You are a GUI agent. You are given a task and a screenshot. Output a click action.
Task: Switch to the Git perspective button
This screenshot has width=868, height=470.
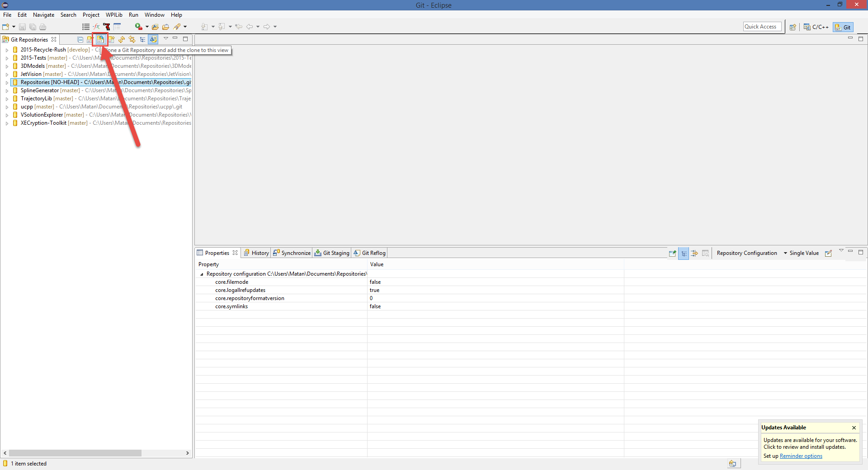[843, 27]
